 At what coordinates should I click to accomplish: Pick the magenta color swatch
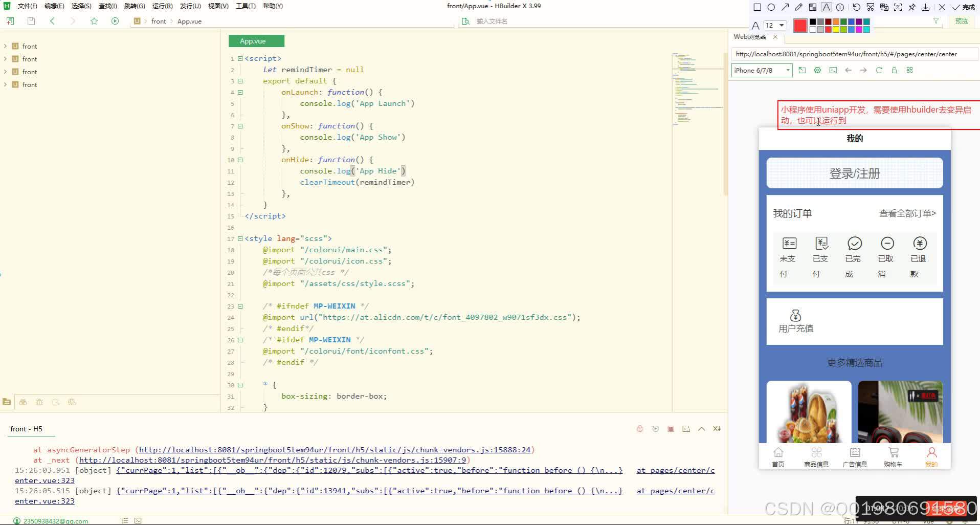click(x=859, y=29)
